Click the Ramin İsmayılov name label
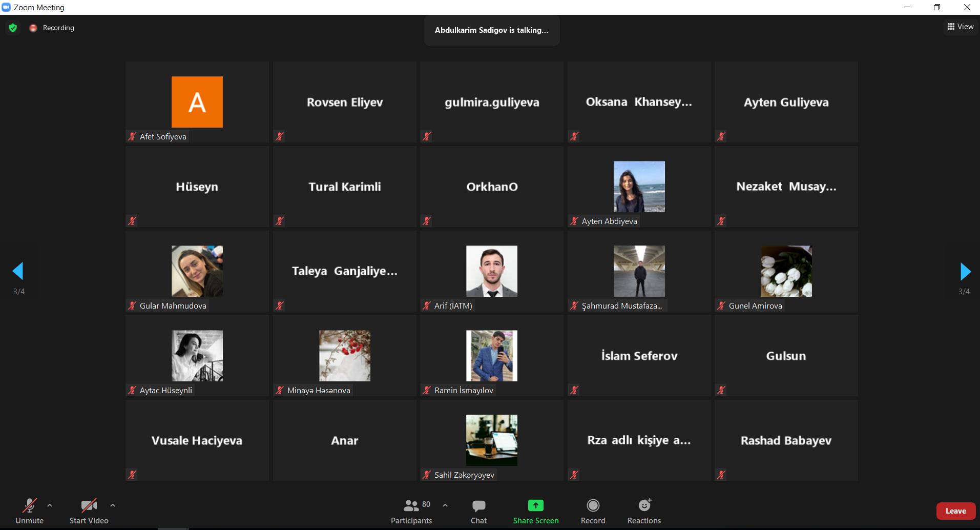The height and width of the screenshot is (530, 980). 464,391
